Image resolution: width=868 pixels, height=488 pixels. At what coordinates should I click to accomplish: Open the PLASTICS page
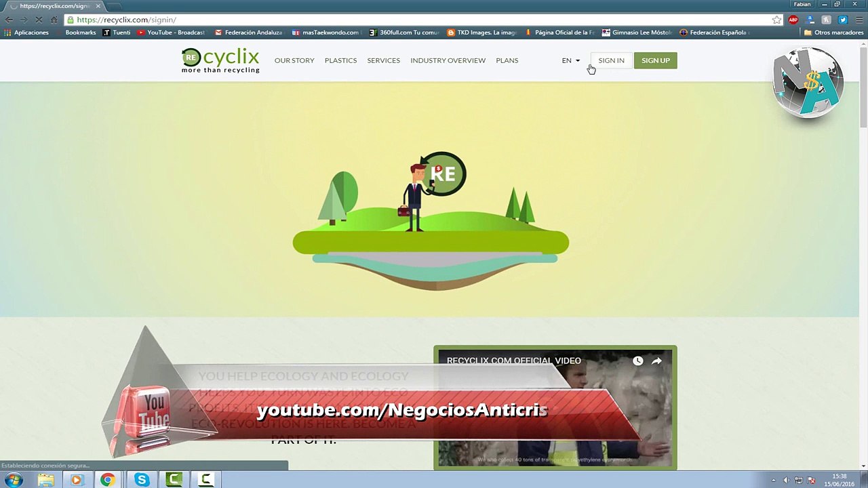point(340,60)
